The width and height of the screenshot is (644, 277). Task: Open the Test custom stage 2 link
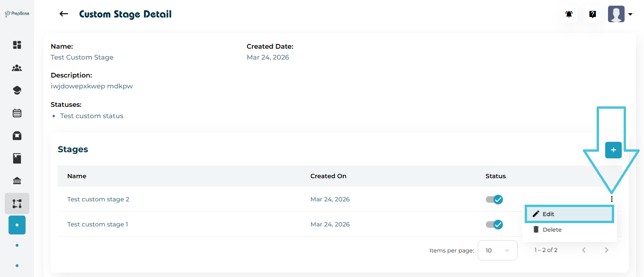point(98,199)
